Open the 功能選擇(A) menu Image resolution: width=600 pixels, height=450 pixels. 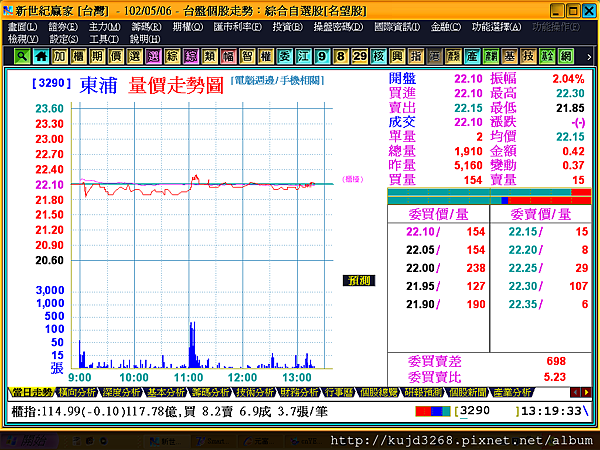[496, 27]
